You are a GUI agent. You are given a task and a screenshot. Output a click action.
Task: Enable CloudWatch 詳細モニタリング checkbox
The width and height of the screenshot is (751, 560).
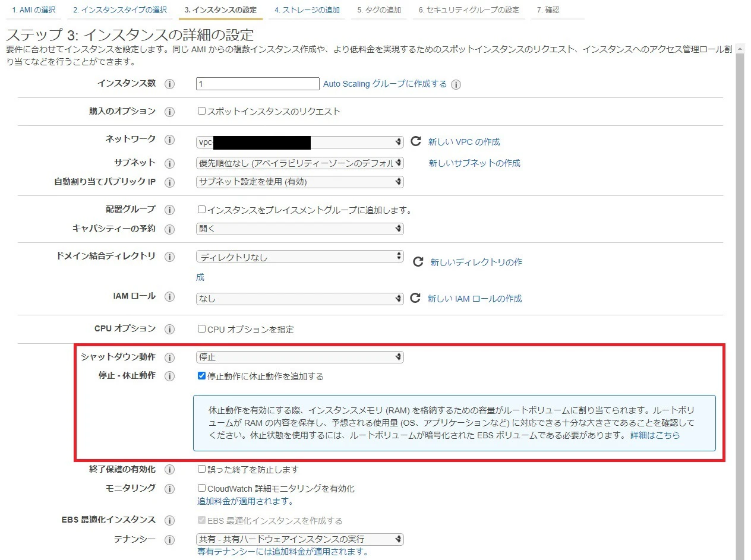[x=201, y=488]
